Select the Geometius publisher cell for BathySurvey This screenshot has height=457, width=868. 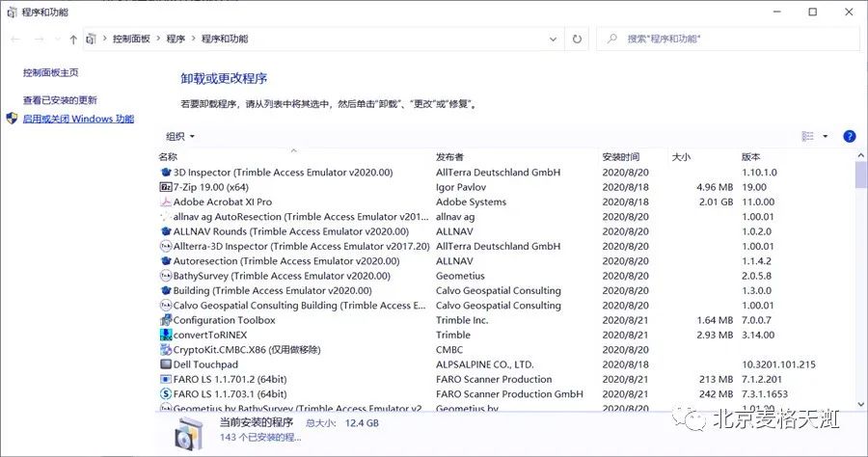pyautogui.click(x=460, y=276)
